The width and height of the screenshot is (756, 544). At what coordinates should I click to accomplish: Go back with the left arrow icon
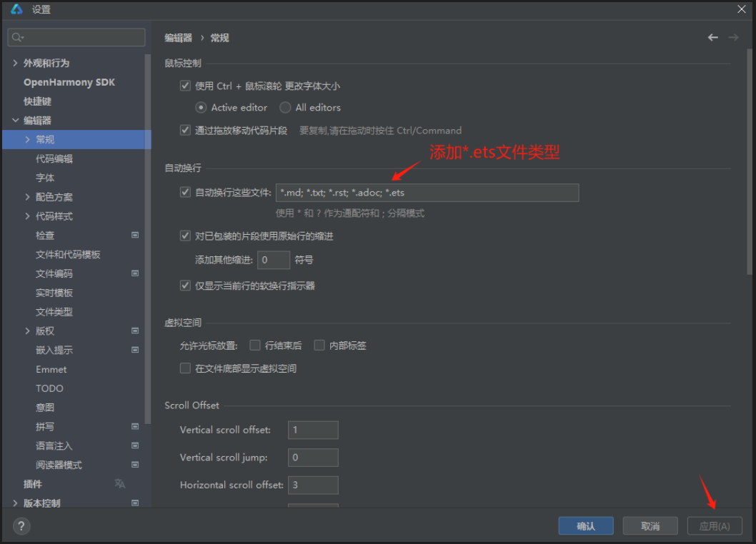coord(712,38)
